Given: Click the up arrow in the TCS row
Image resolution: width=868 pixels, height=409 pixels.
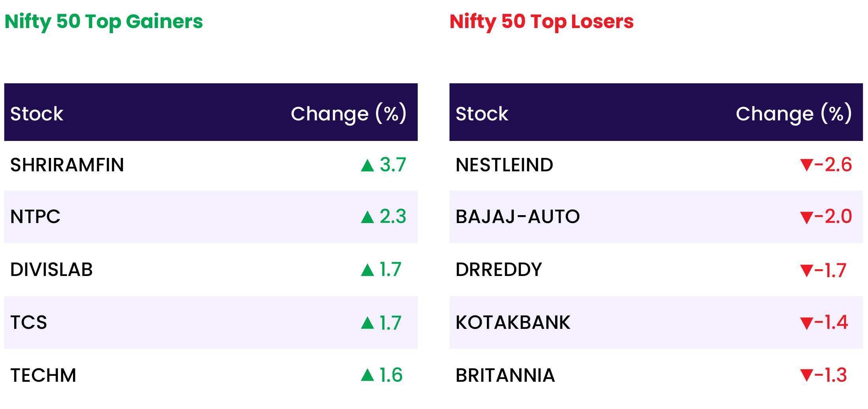Looking at the screenshot, I should 367,323.
